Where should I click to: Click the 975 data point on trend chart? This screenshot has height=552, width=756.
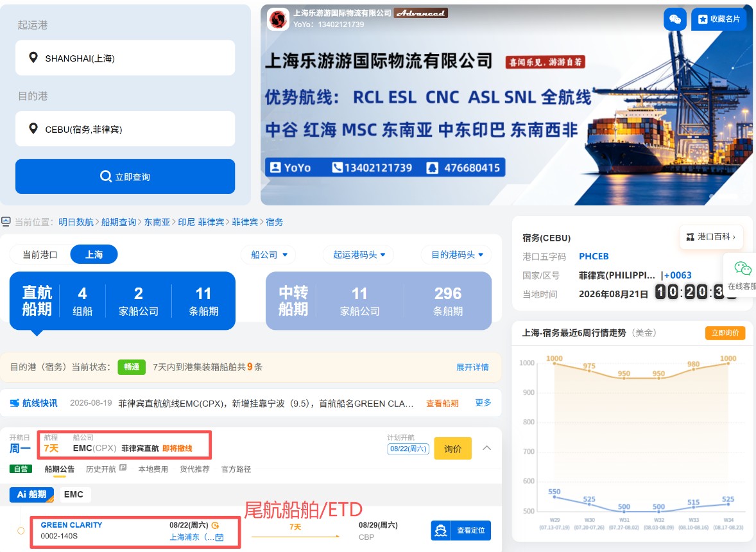[589, 370]
